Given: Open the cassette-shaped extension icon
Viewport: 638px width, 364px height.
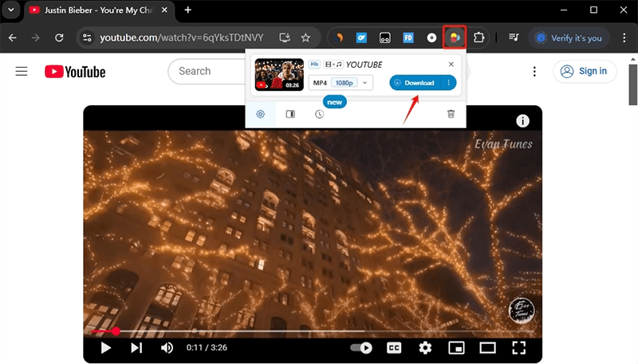Looking at the screenshot, I should coord(384,37).
